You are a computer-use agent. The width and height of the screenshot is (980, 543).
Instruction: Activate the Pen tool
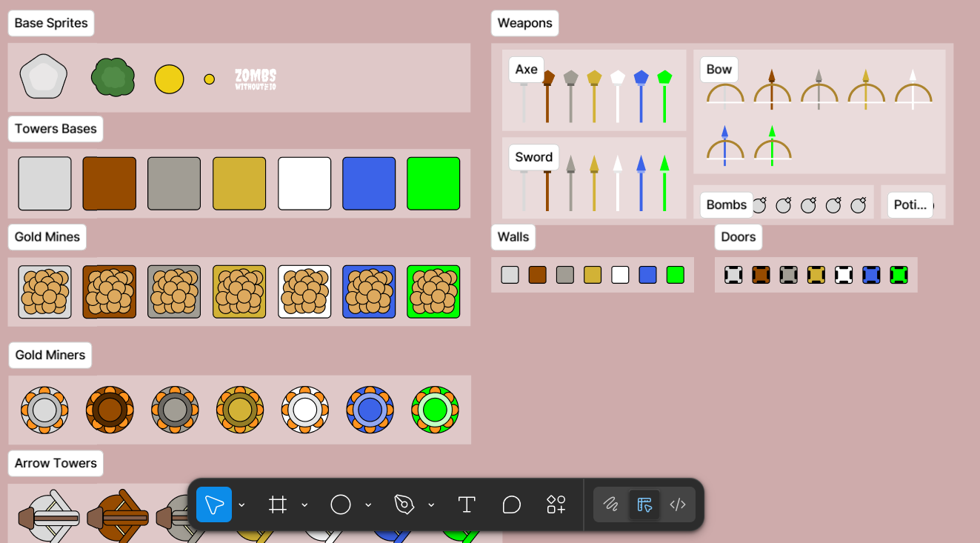[x=404, y=504]
